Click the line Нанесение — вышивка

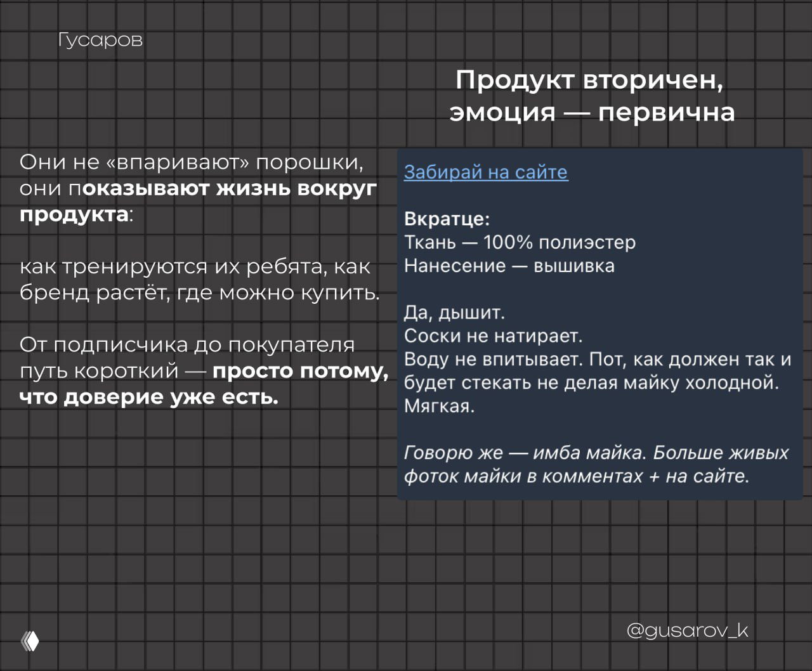pyautogui.click(x=509, y=265)
